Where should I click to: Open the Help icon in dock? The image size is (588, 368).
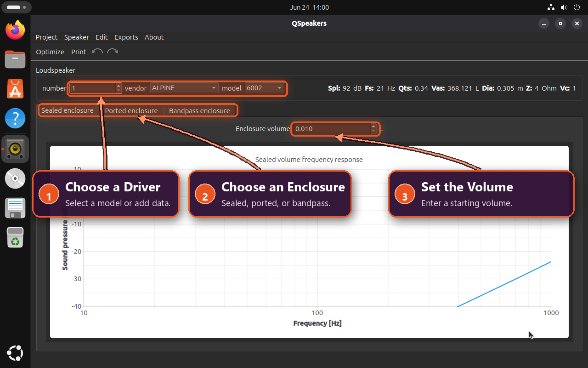[x=15, y=119]
